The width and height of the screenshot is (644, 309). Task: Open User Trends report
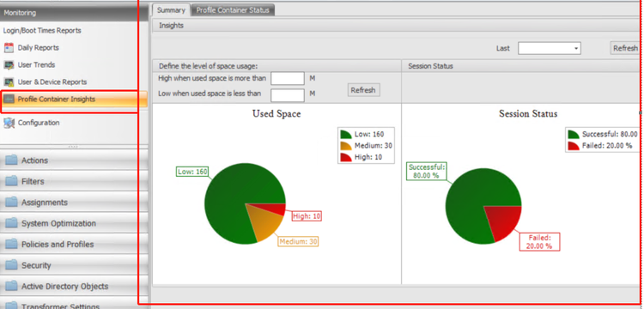[36, 65]
